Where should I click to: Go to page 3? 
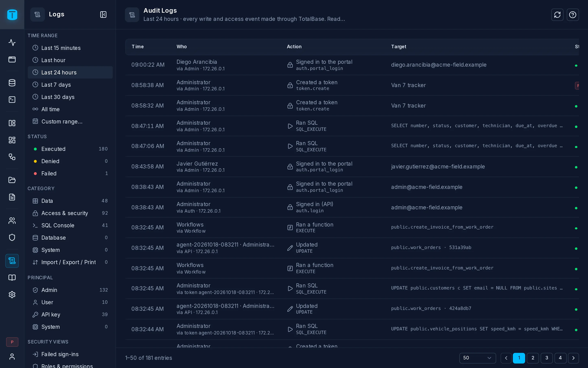click(x=547, y=358)
